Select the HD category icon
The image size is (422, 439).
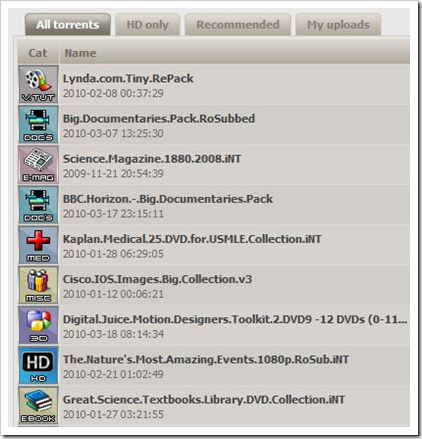click(38, 365)
